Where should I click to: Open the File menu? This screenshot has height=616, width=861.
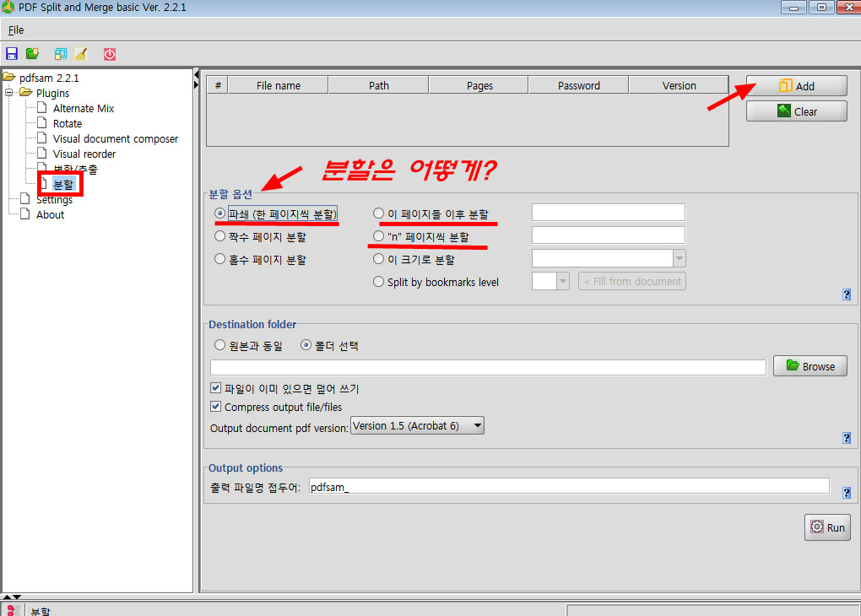coord(16,30)
